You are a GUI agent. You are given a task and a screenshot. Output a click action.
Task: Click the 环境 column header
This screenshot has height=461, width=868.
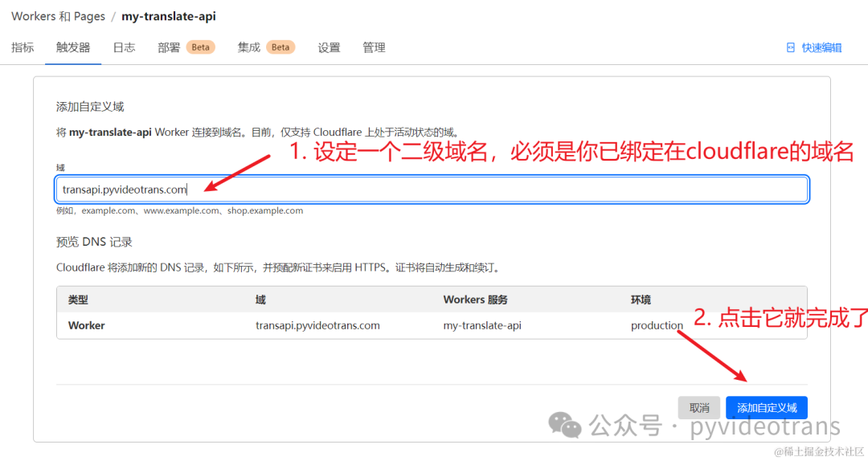tap(641, 300)
